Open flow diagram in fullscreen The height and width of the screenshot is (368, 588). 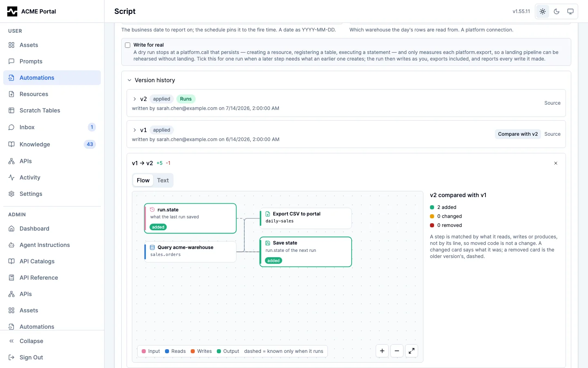point(412,351)
